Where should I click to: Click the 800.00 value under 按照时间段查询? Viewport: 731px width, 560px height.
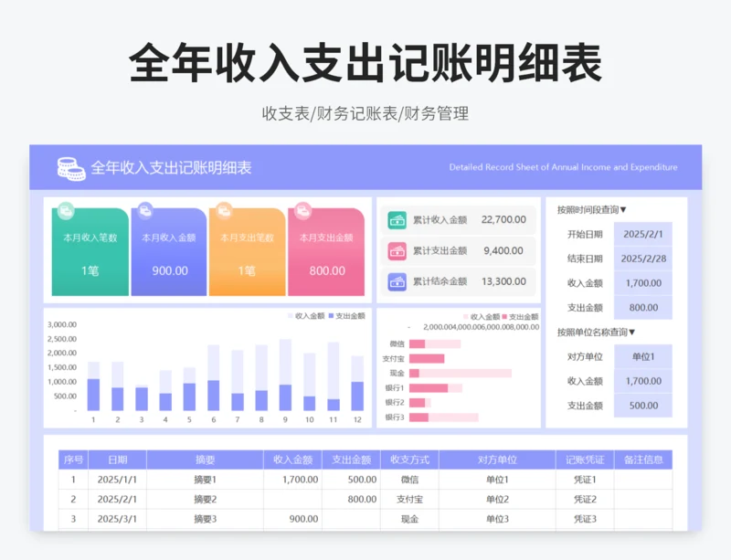coord(643,308)
